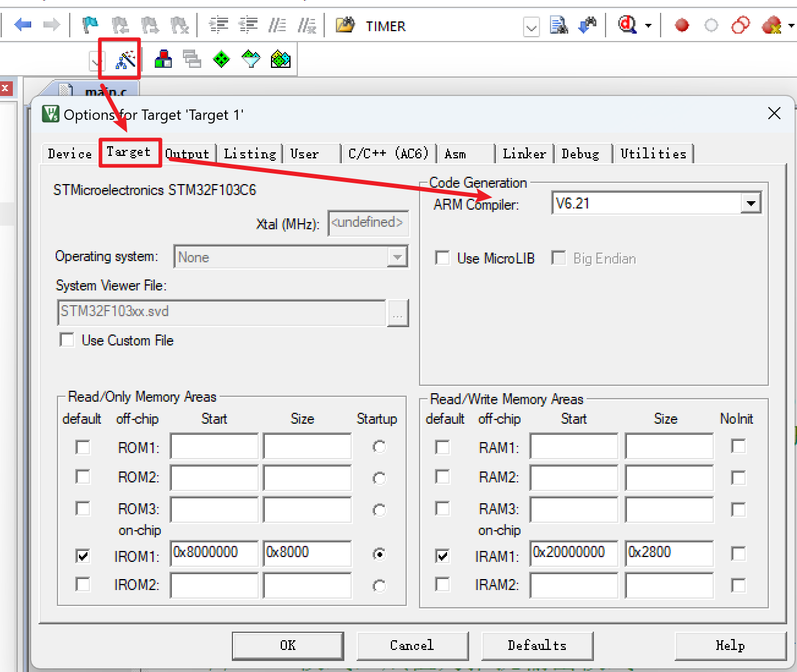Viewport: 797px width, 672px height.
Task: Expand the TIMER find combo box arrow
Action: pyautogui.click(x=532, y=27)
